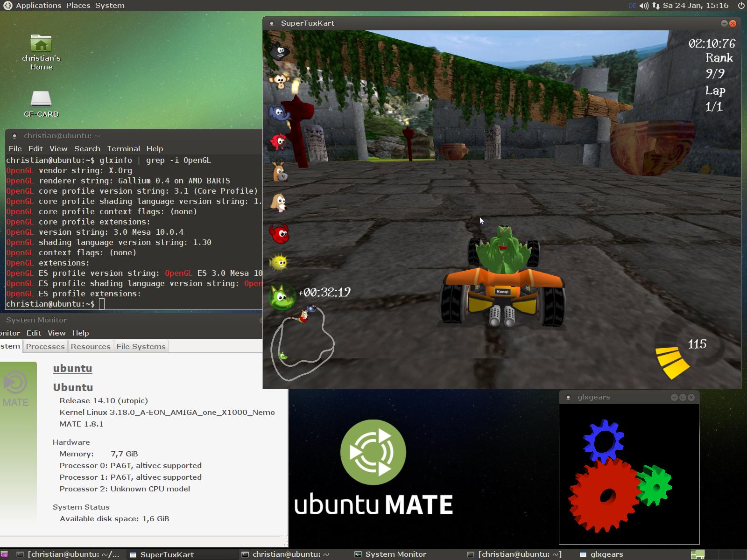Viewport: 747px width, 560px height.
Task: Click the yellow pufferfish racer icon
Action: pos(279,263)
